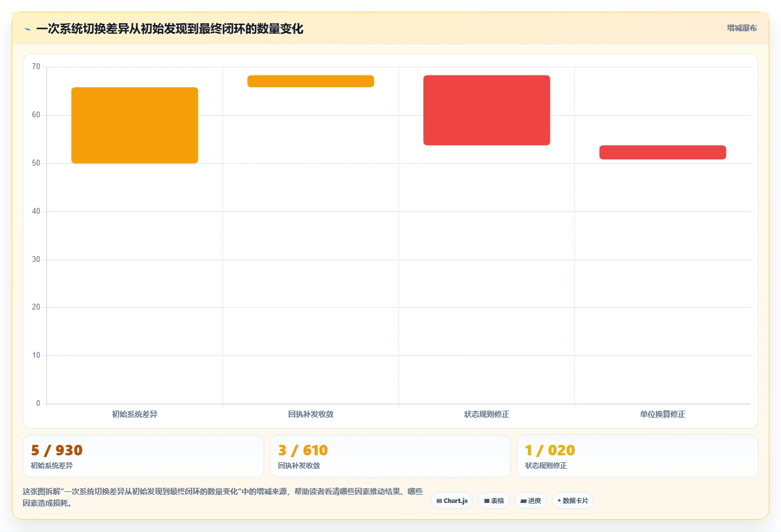This screenshot has height=532, width=781.
Task: Click card caption 回执补发收敛 under 3 / 610
Action: click(299, 466)
